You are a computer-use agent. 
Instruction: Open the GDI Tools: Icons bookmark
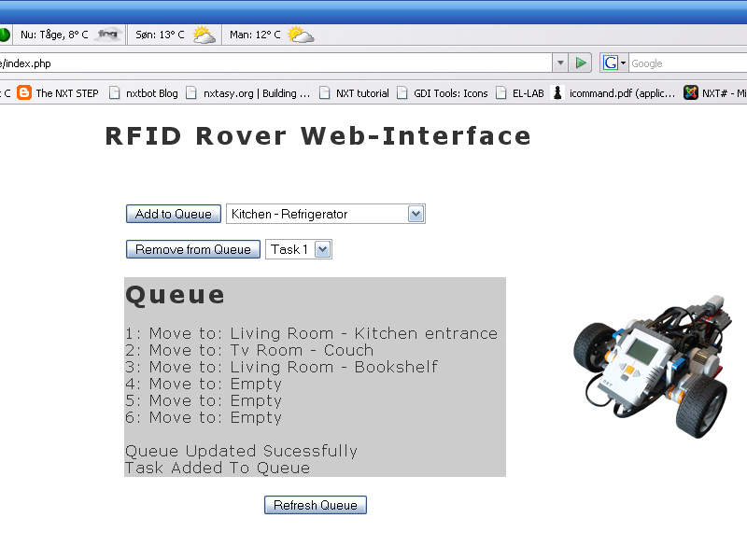(443, 93)
